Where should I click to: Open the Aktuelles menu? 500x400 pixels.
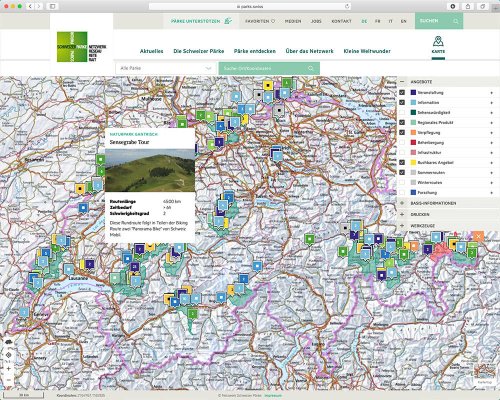tap(152, 51)
